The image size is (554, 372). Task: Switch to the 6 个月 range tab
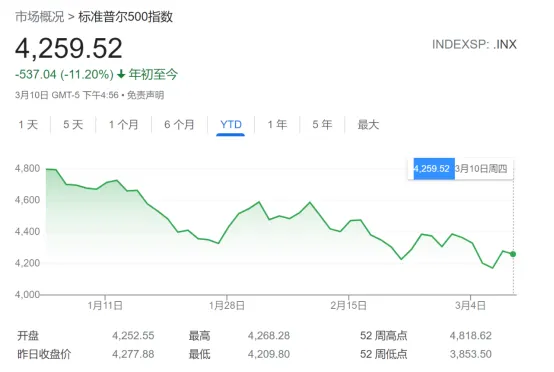(179, 124)
